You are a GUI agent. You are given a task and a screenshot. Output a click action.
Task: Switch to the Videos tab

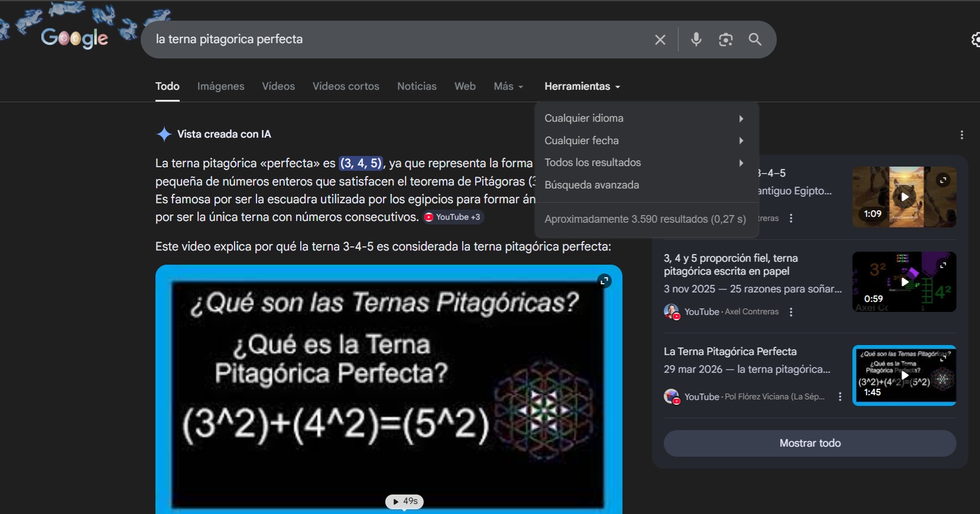point(278,86)
